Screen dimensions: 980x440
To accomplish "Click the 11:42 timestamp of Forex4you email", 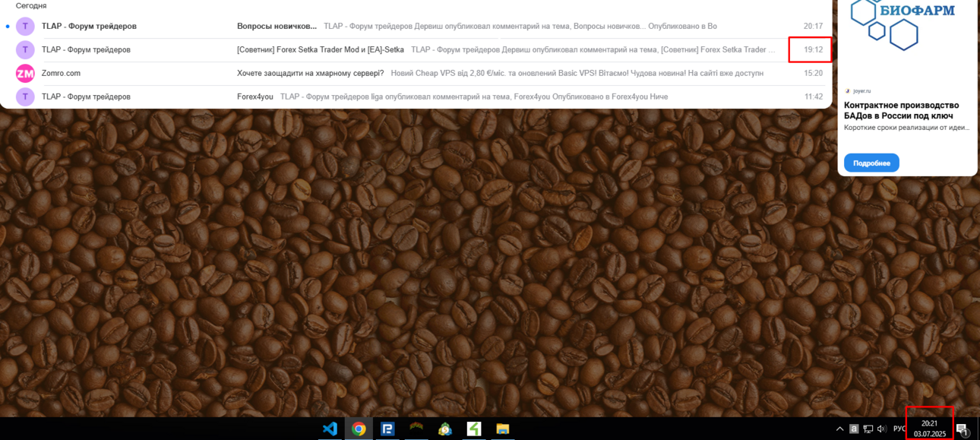I will 813,97.
